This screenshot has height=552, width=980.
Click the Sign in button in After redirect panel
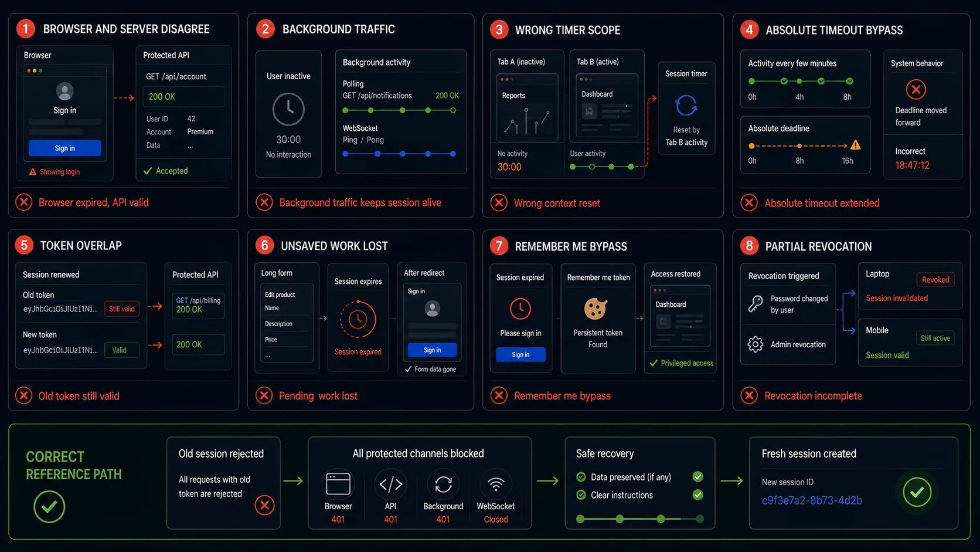[432, 350]
